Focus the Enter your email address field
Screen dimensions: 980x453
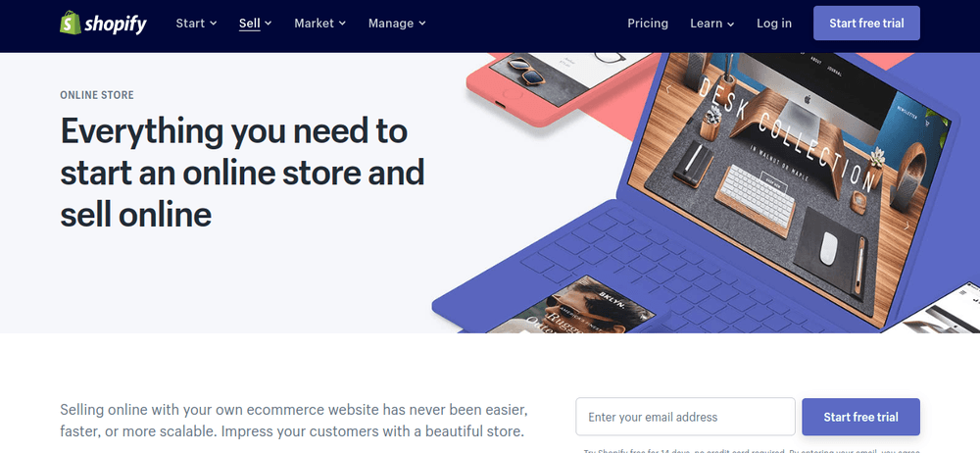pyautogui.click(x=685, y=417)
